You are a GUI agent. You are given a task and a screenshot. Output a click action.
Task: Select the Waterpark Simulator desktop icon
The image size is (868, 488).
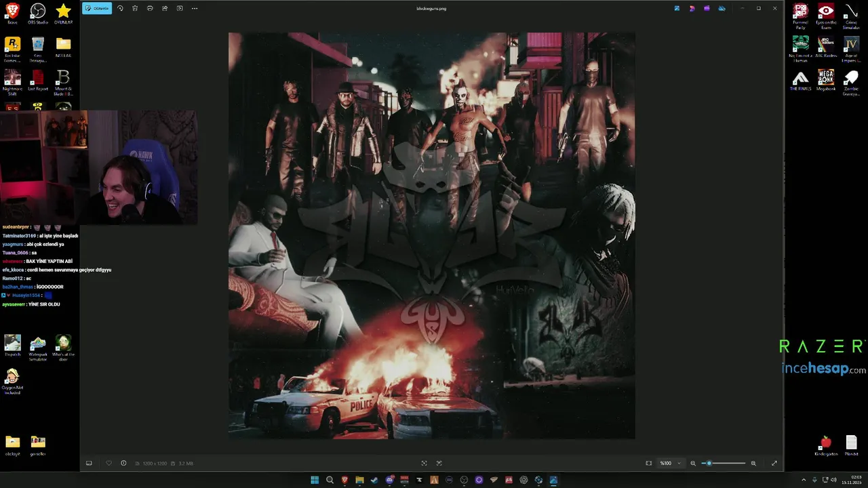pos(38,348)
